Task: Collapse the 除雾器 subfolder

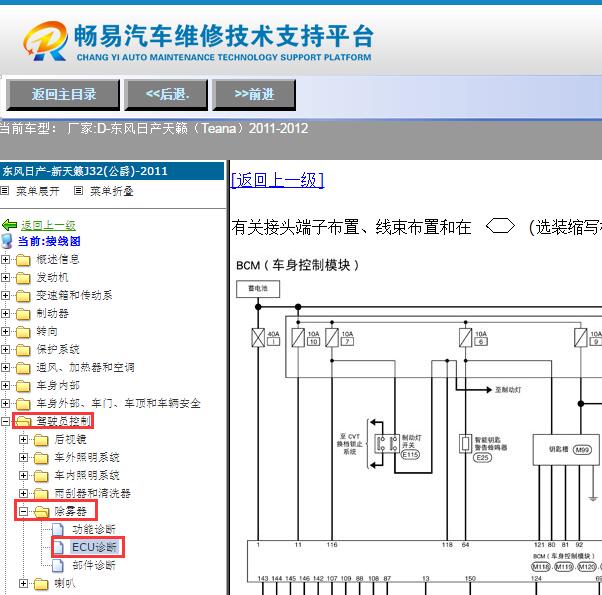Action: click(x=23, y=511)
